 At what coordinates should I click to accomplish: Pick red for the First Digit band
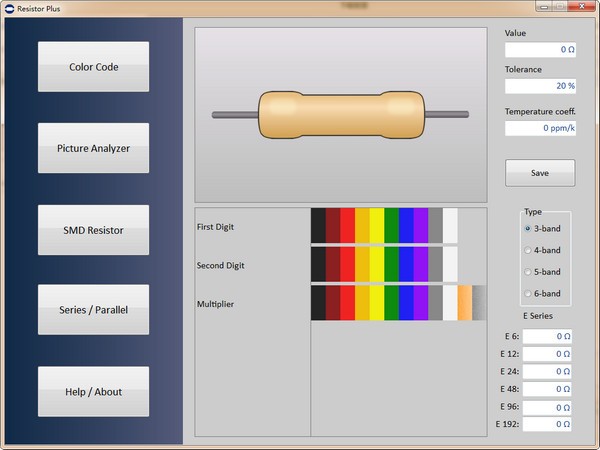348,225
